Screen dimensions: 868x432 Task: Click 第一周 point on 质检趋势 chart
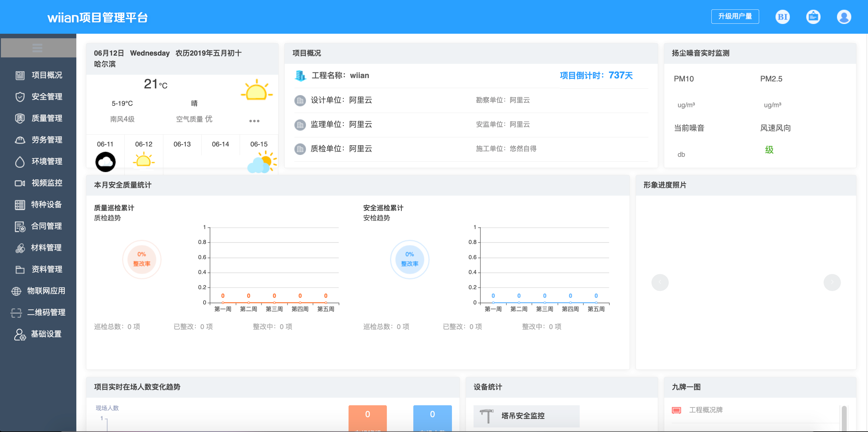pos(223,302)
